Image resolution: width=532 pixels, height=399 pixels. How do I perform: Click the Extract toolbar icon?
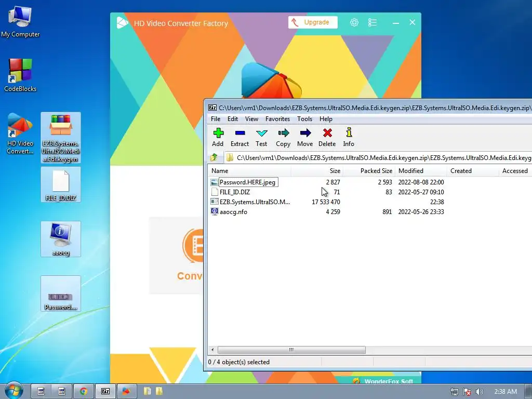[240, 137]
